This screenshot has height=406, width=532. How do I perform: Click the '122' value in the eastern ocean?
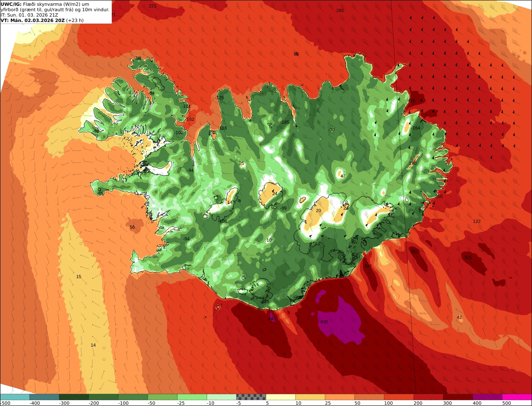477,221
